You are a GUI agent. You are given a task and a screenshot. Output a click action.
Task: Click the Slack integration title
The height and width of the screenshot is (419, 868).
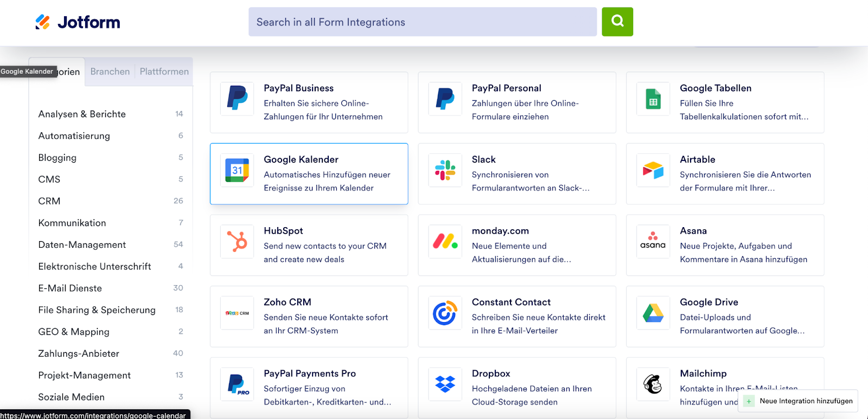tap(483, 159)
